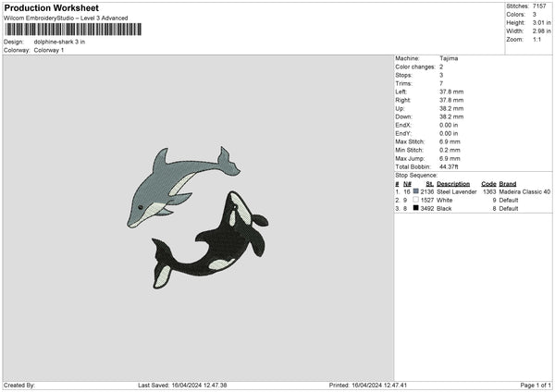Click the Machine value Tajima
This screenshot has width=555, height=392.
(449, 58)
